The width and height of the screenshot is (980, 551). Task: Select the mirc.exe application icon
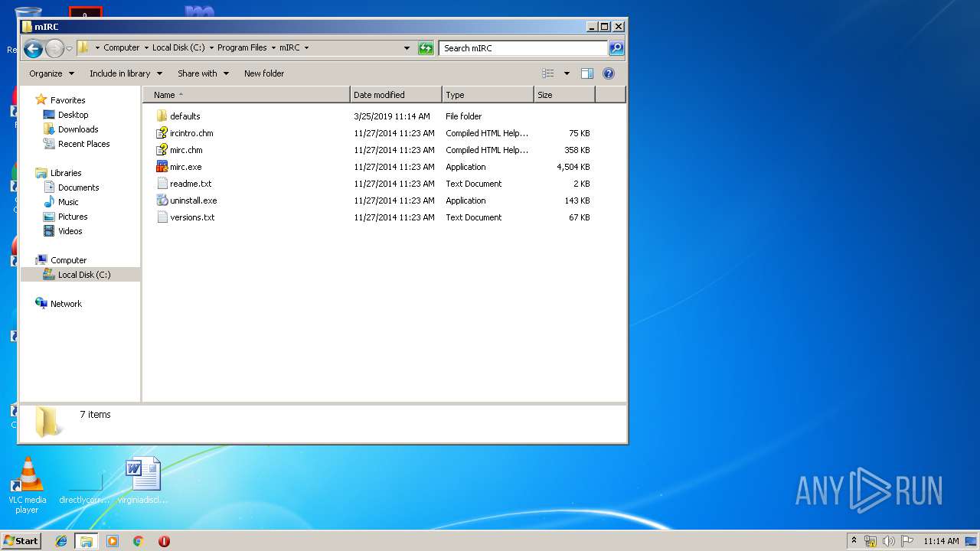(x=162, y=167)
